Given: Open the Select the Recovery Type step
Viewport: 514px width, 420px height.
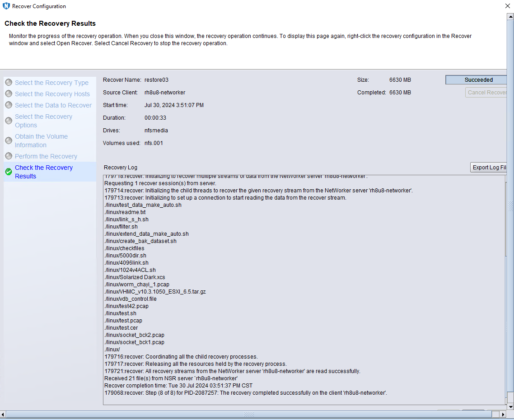Looking at the screenshot, I should [x=51, y=83].
